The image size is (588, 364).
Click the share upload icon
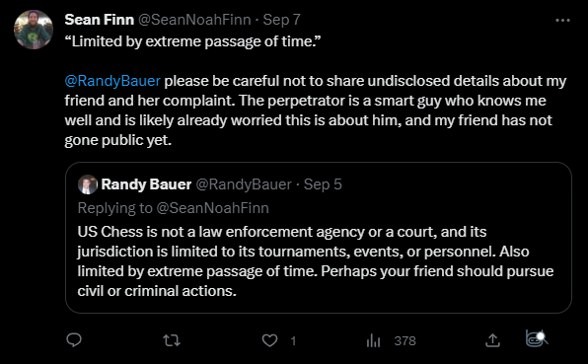tap(492, 340)
